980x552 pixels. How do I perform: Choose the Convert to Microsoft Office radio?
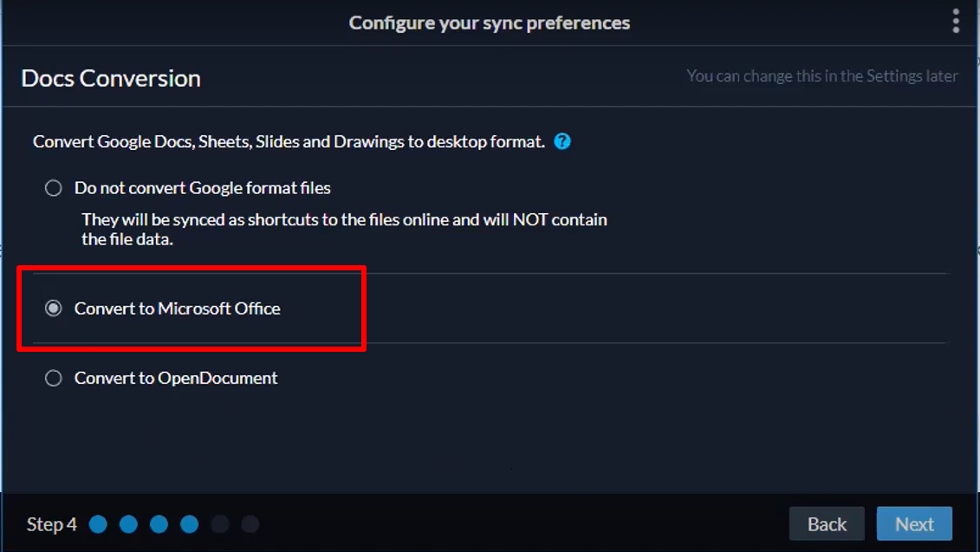[54, 308]
